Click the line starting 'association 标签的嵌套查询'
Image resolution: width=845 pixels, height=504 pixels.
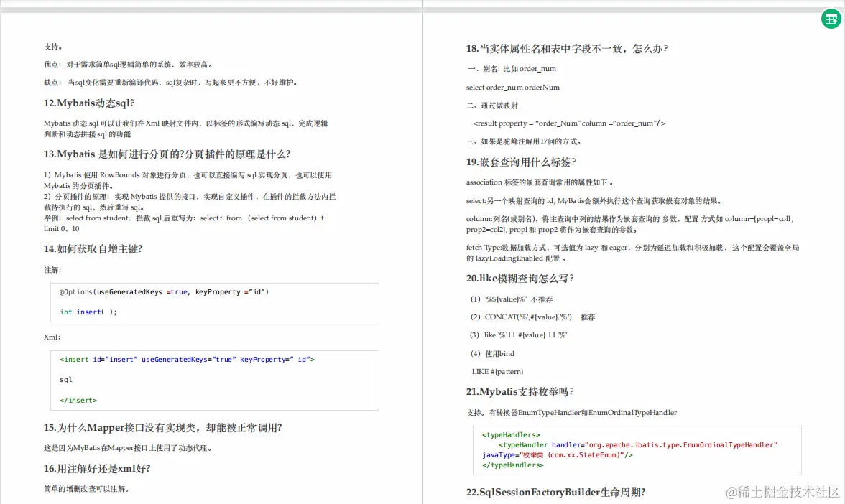(x=540, y=182)
